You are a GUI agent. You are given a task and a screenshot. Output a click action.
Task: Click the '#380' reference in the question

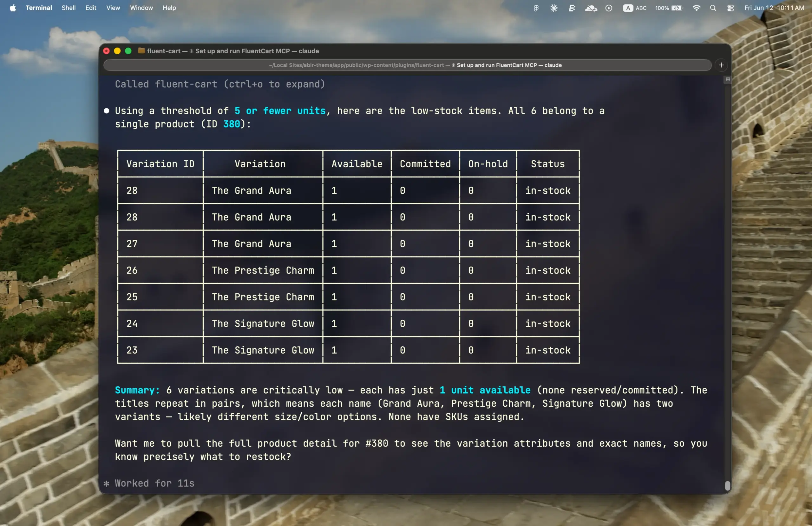[x=377, y=443]
